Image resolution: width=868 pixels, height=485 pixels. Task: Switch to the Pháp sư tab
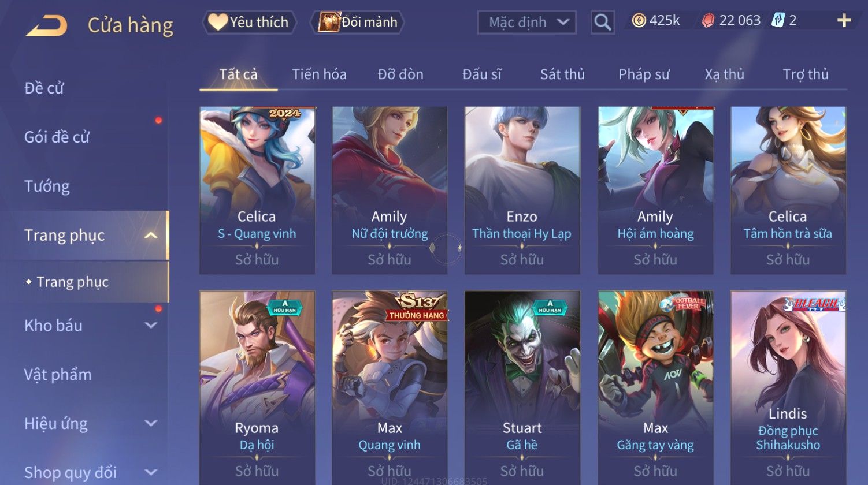[644, 74]
